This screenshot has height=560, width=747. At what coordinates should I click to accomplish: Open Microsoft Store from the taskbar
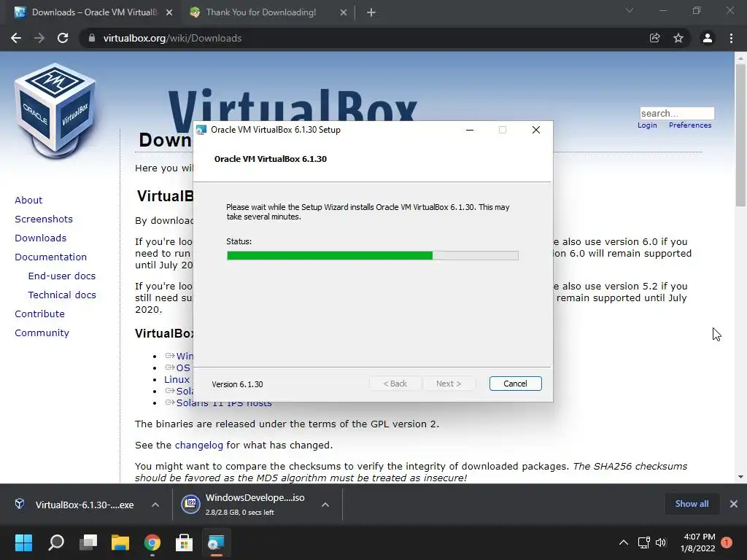coord(184,542)
